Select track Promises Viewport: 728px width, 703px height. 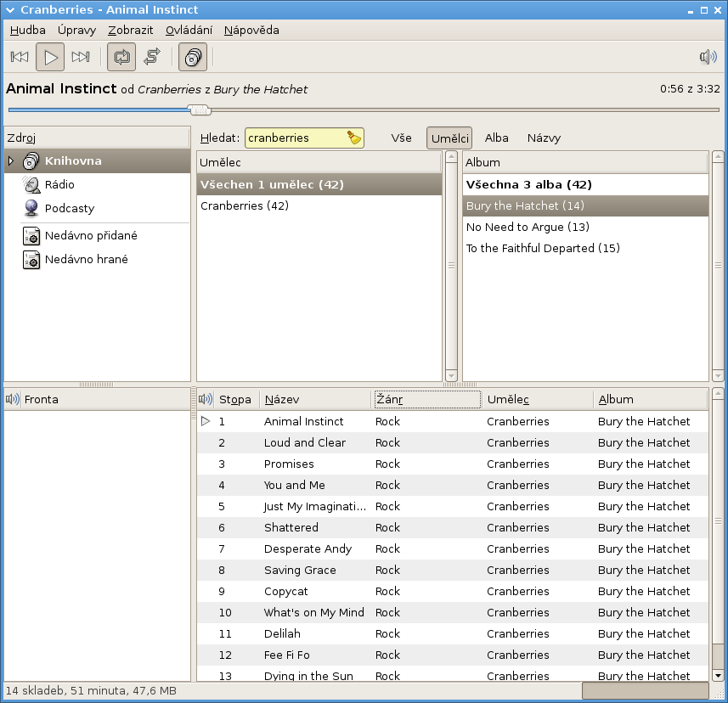pyautogui.click(x=453, y=464)
